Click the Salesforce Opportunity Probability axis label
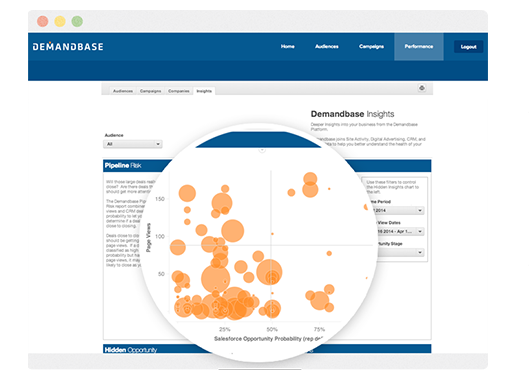Image resolution: width=529 pixels, height=389 pixels. [269, 339]
